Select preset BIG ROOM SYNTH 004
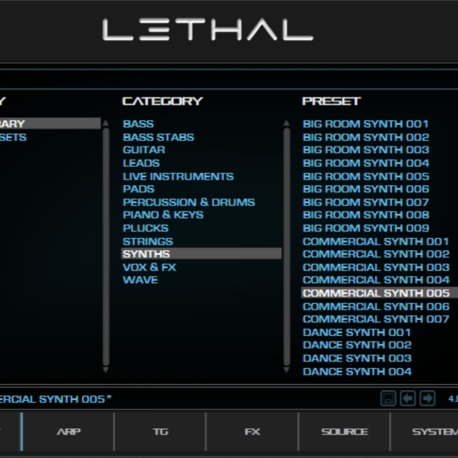The width and height of the screenshot is (458, 458). pyautogui.click(x=366, y=163)
